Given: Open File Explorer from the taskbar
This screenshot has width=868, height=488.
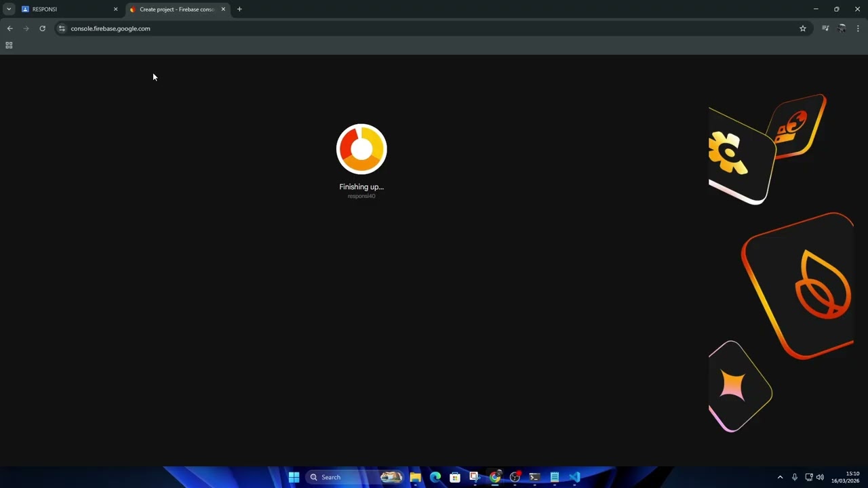Looking at the screenshot, I should pos(415,477).
